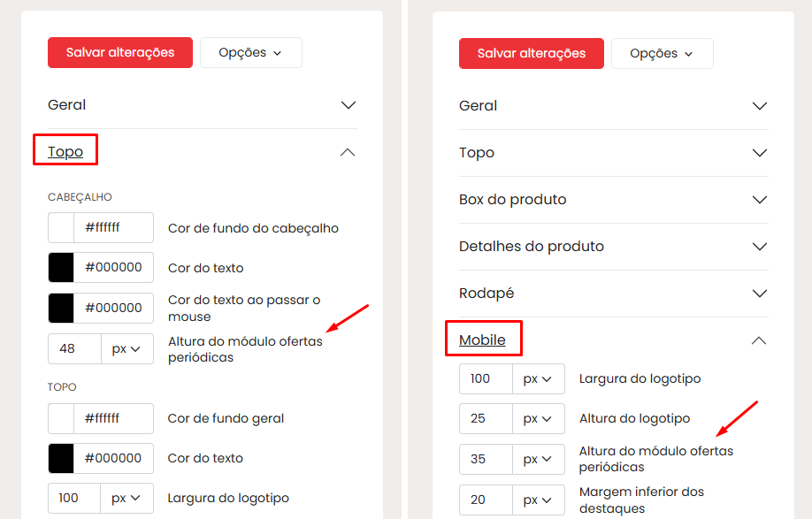Open px unit dropdown for Mobile Largura do logotipo
The width and height of the screenshot is (812, 519).
pyautogui.click(x=538, y=378)
